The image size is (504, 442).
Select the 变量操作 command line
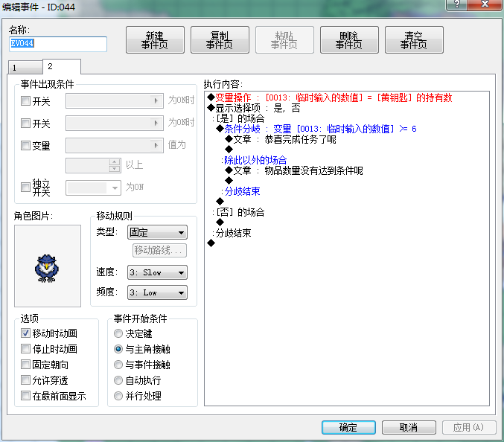coord(330,97)
